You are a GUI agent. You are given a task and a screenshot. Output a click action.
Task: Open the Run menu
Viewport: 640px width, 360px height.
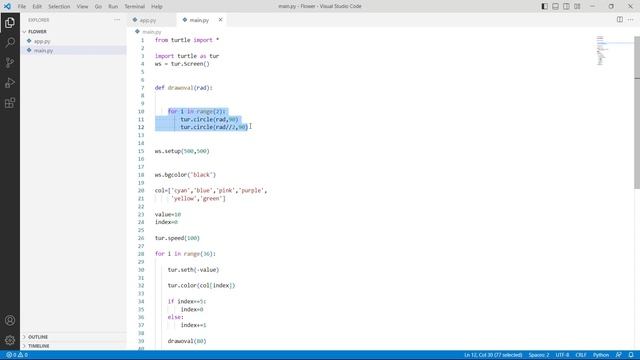(x=113, y=7)
